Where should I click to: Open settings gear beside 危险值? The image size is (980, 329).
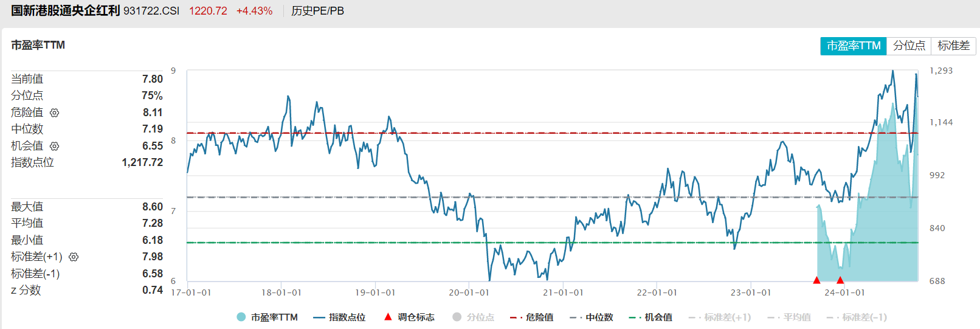pyautogui.click(x=54, y=113)
